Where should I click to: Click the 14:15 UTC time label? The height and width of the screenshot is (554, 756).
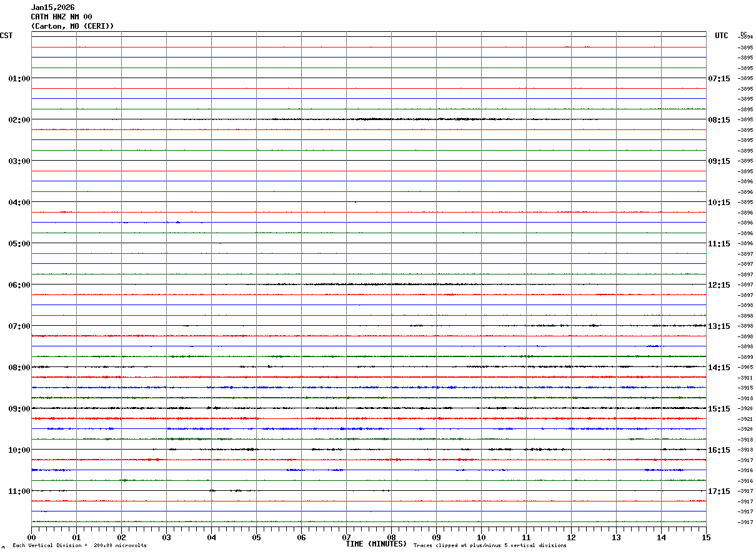click(x=719, y=368)
